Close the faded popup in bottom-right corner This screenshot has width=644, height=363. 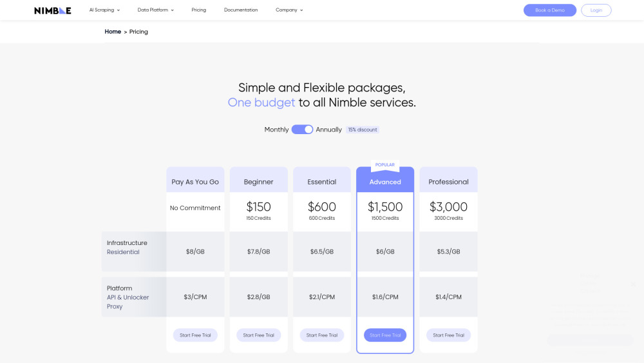tap(632, 284)
